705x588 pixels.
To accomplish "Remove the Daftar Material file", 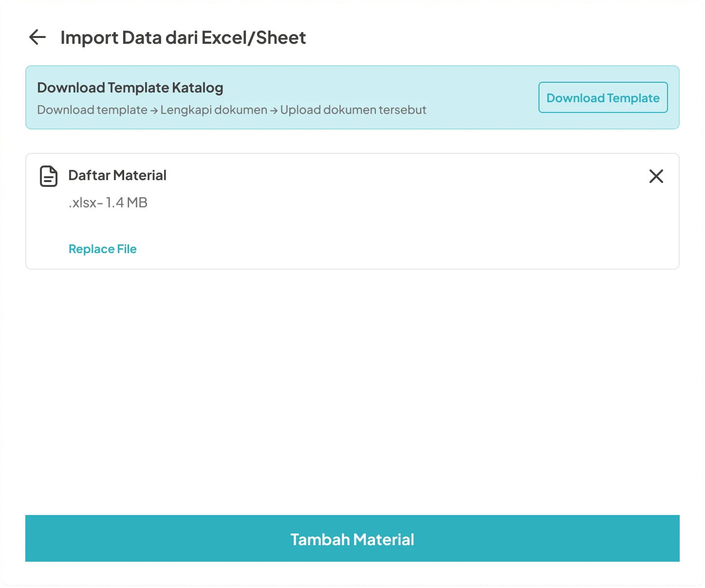I will pyautogui.click(x=656, y=176).
